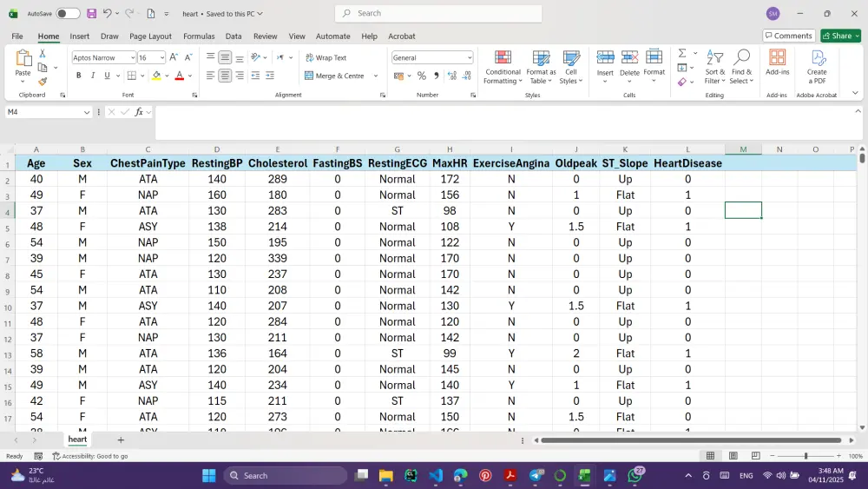Open the Page Layout tab
Viewport: 868px width, 489px height.
point(150,36)
